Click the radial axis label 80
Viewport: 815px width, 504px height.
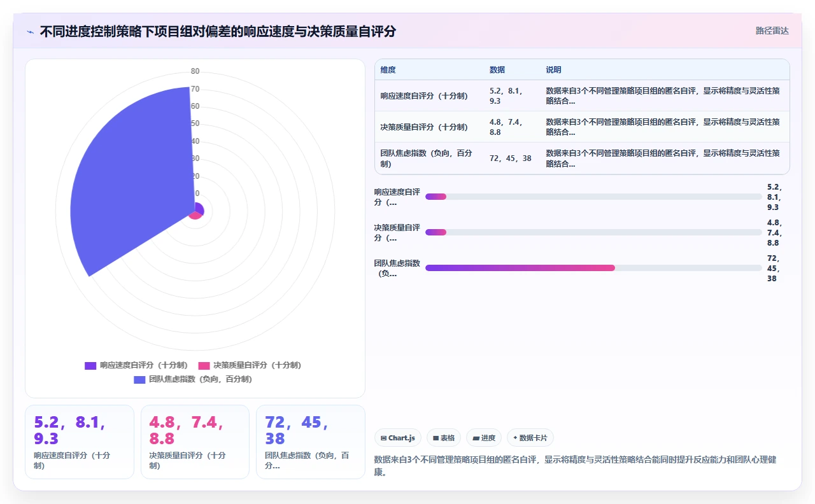(x=195, y=71)
